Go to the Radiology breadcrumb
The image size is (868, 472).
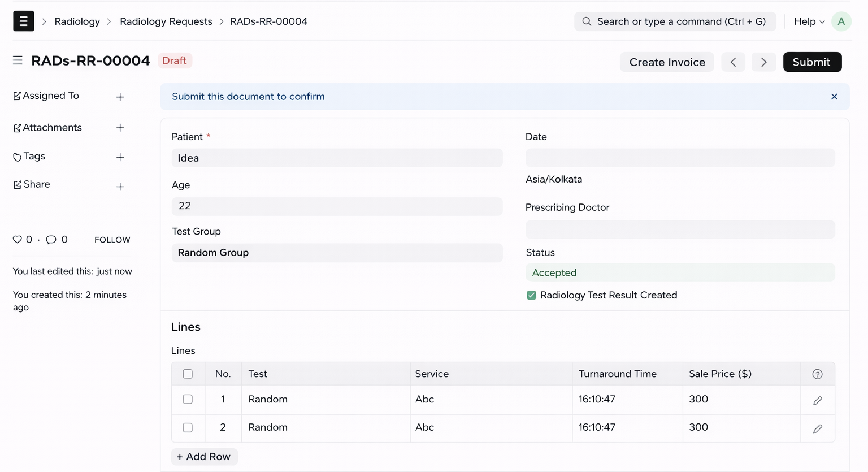[x=77, y=21]
